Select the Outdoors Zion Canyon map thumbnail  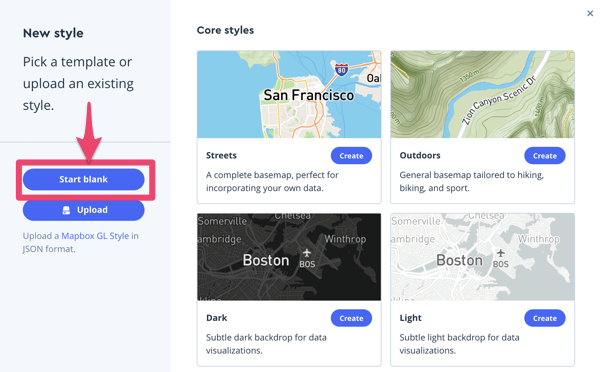click(x=483, y=95)
